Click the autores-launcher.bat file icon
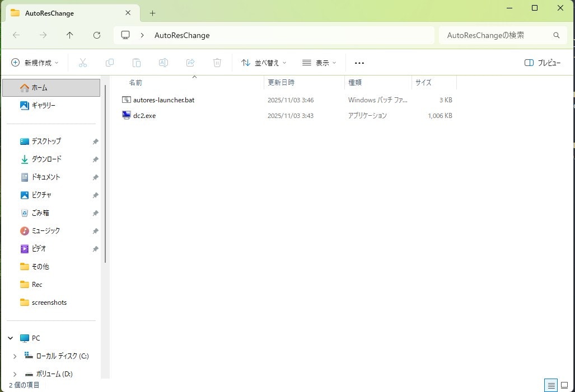Viewport: 575px width, 392px height. tap(126, 100)
